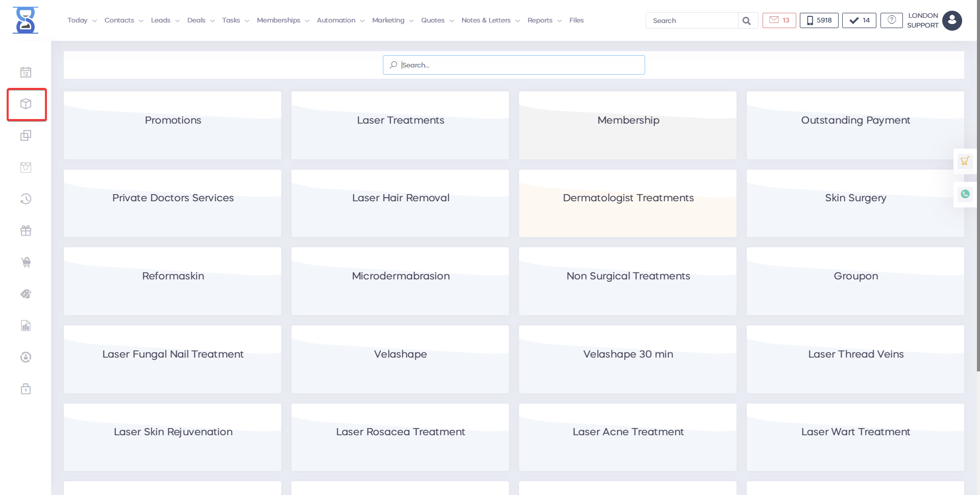Open the calendar icon in the sidebar
The width and height of the screenshot is (980, 495).
click(26, 73)
